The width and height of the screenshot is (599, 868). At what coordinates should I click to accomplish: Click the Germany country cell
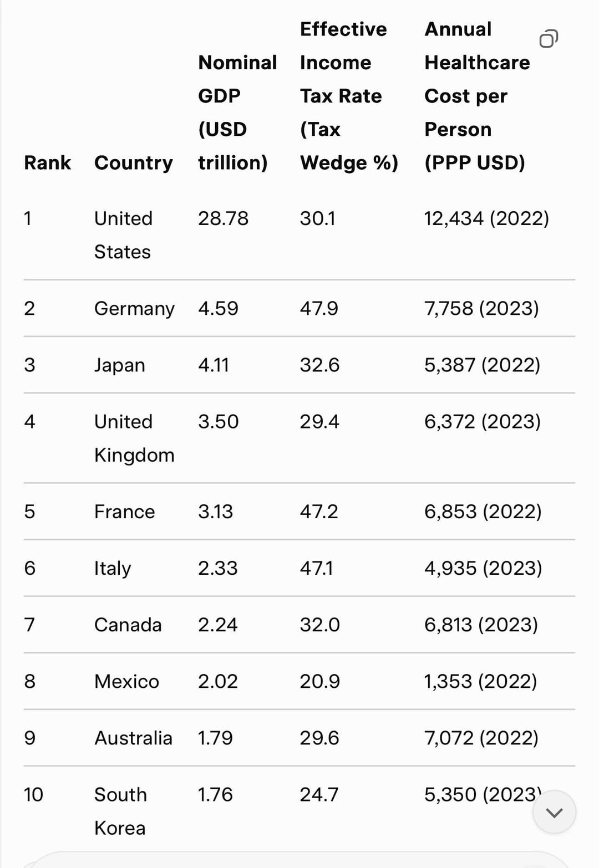(x=134, y=308)
